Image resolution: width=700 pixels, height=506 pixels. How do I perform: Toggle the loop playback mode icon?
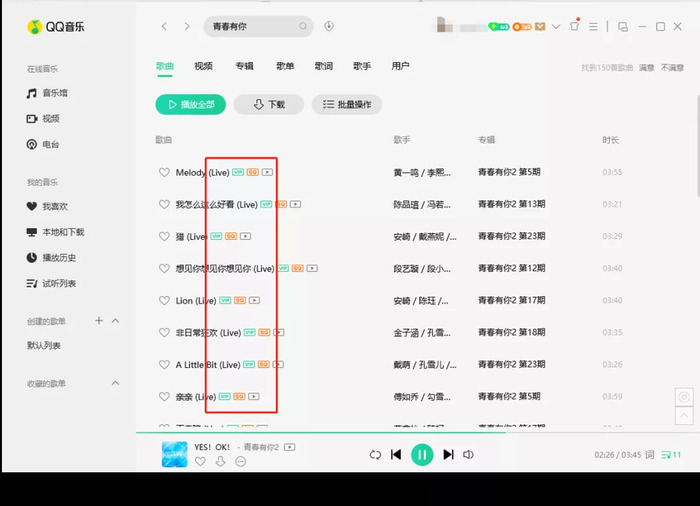(x=375, y=455)
